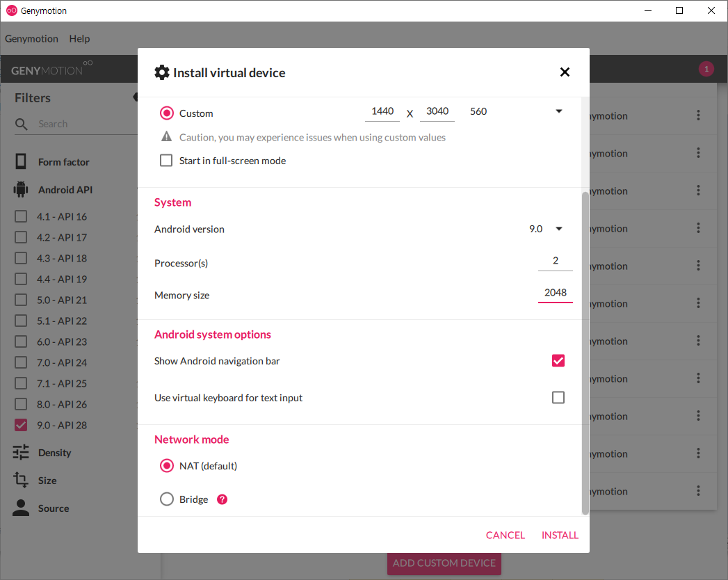728x580 pixels.
Task: Click the Search magnifier icon in Filters
Action: (22, 124)
